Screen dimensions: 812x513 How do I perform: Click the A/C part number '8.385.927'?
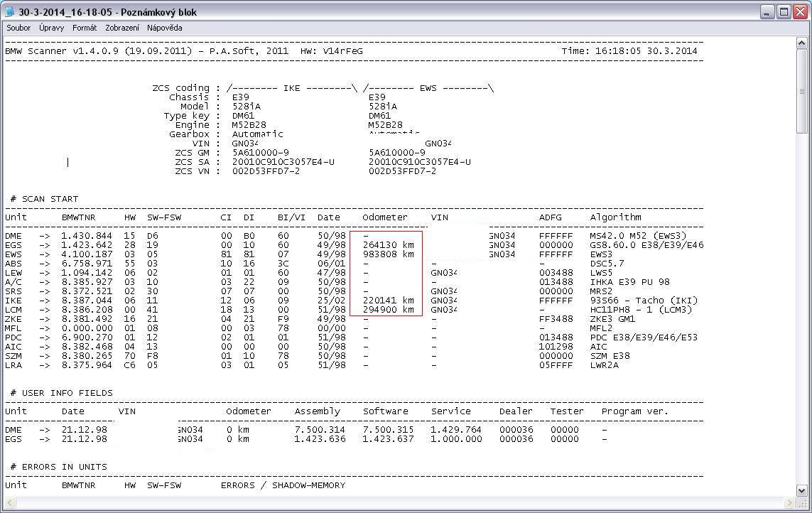point(87,282)
